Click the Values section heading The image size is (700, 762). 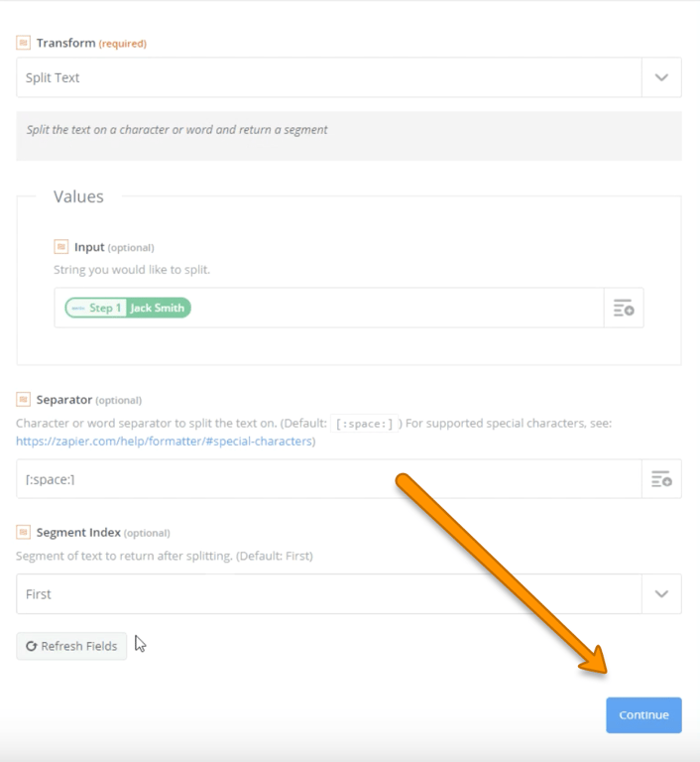78,196
